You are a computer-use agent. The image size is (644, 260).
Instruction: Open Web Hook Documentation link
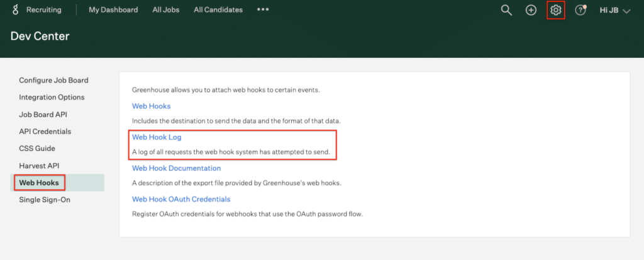(x=176, y=168)
